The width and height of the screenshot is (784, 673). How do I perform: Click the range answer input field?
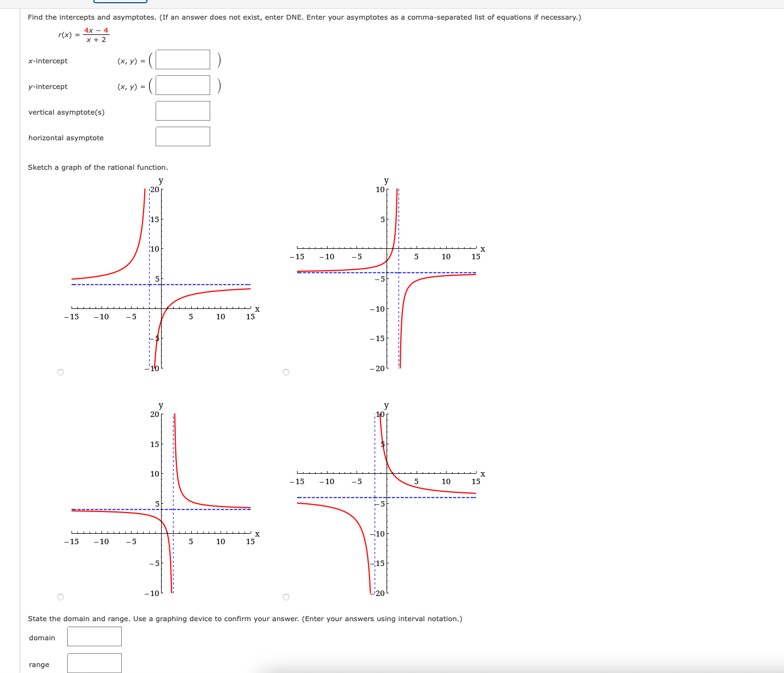[x=94, y=663]
